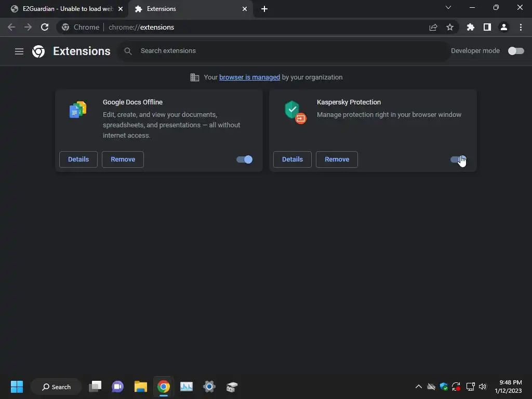Click the Chrome logo beside Extensions title
This screenshot has width=532, height=399.
38,51
